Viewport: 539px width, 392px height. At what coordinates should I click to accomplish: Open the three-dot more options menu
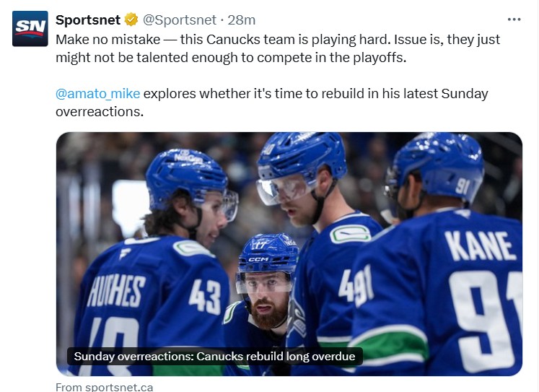tap(514, 19)
